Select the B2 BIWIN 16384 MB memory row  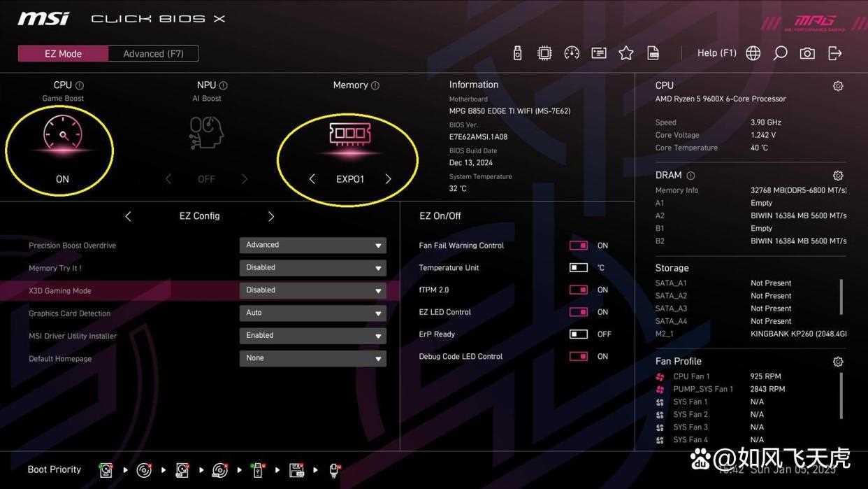tap(751, 241)
